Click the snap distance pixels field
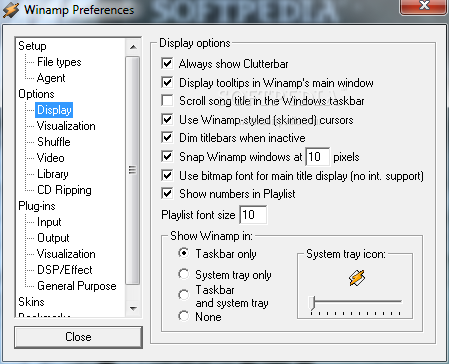Screen dimensions: 449x364 pos(318,157)
